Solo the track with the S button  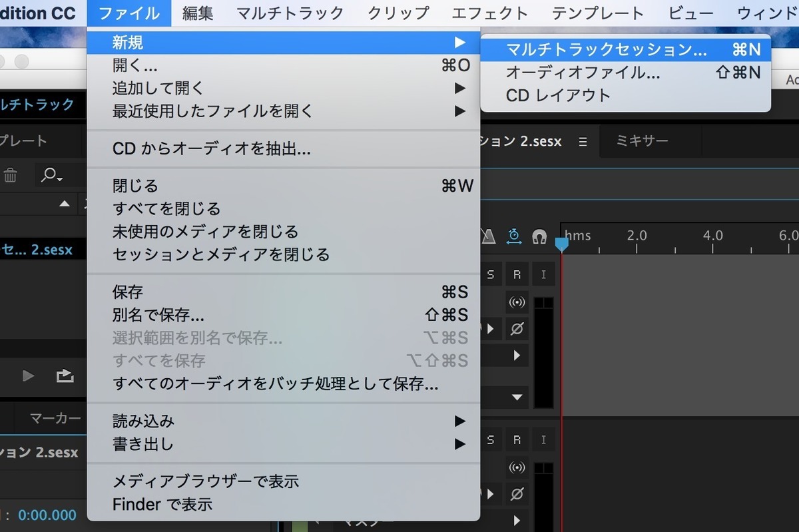tap(491, 274)
